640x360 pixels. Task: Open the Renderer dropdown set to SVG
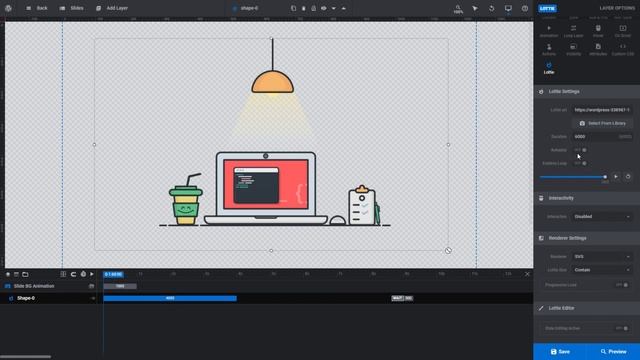602,257
